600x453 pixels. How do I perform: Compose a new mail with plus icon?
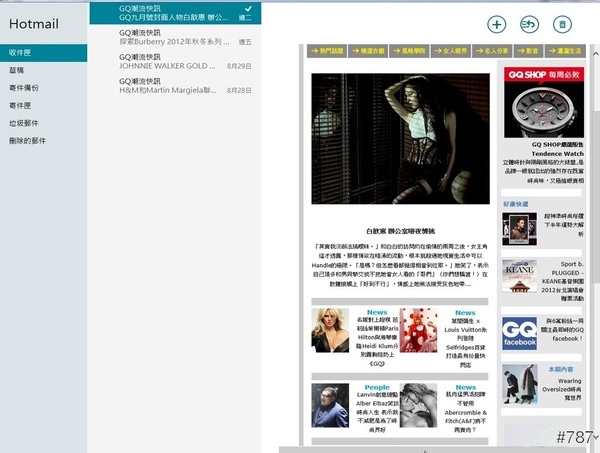coord(496,25)
